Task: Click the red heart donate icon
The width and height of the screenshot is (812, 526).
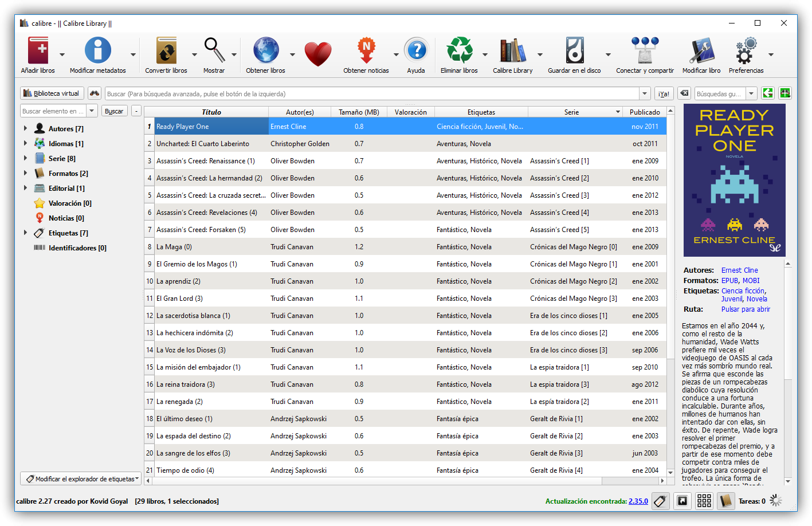Action: point(318,54)
